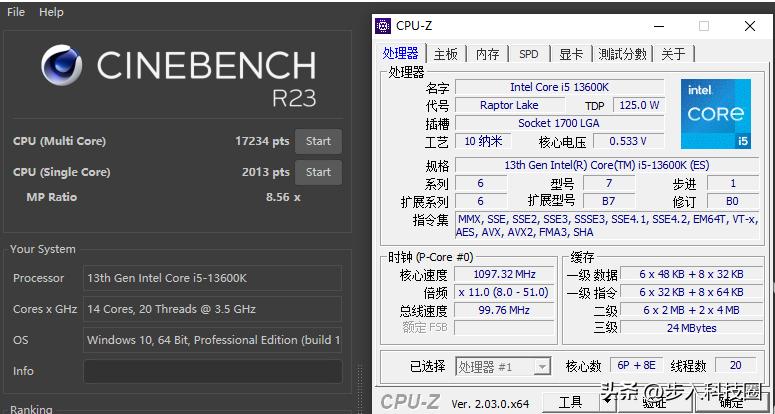This screenshot has height=414, width=775.
Task: Click the OS field showing Windows 10
Action: [x=213, y=340]
